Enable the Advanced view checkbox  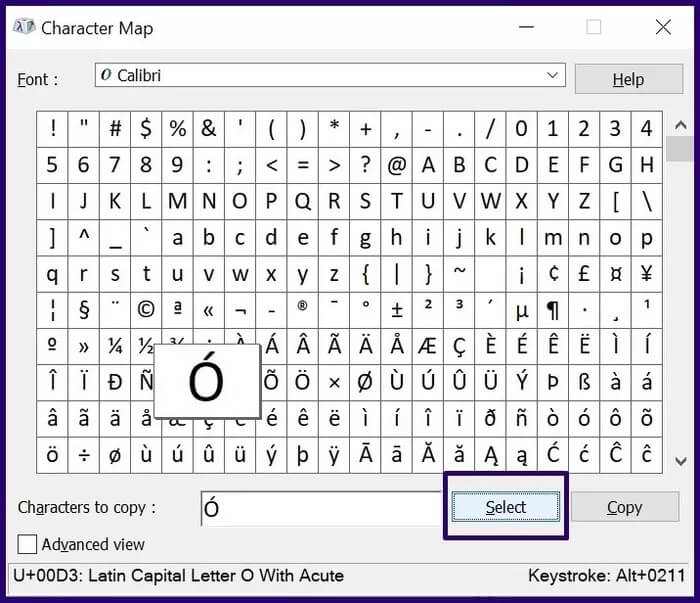pos(27,544)
